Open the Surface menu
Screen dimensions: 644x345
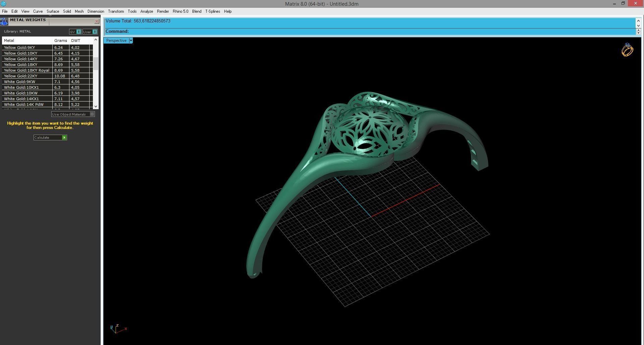(53, 11)
